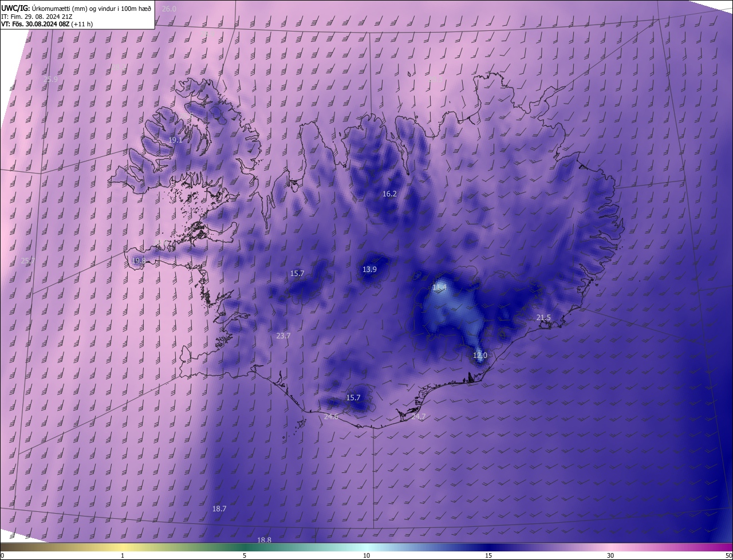Click the initial time line 'IT: Fim. 29. 08. 2024 21Z'
Screen dimensions: 733x560
tap(36, 17)
